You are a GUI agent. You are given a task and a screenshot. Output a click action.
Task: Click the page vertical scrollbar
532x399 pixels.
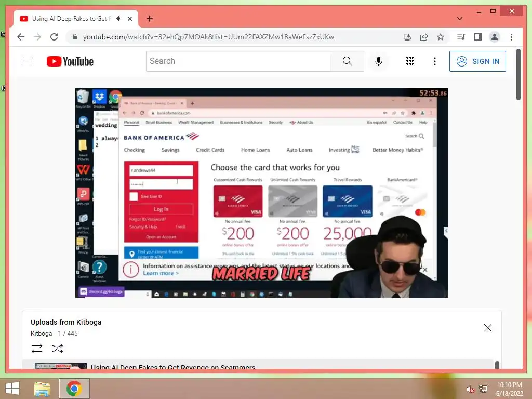(518, 75)
